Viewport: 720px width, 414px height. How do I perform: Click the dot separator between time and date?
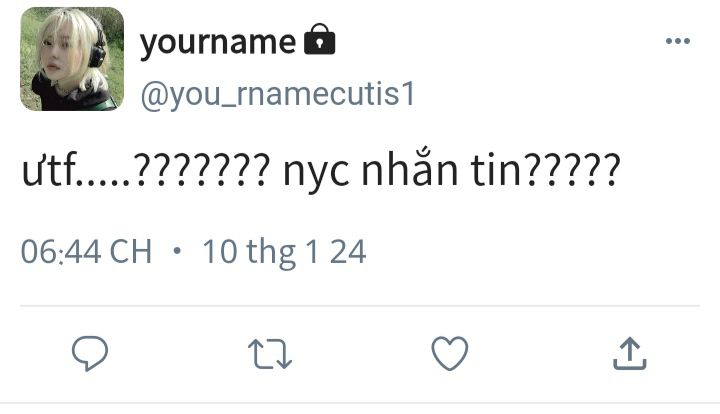click(177, 252)
